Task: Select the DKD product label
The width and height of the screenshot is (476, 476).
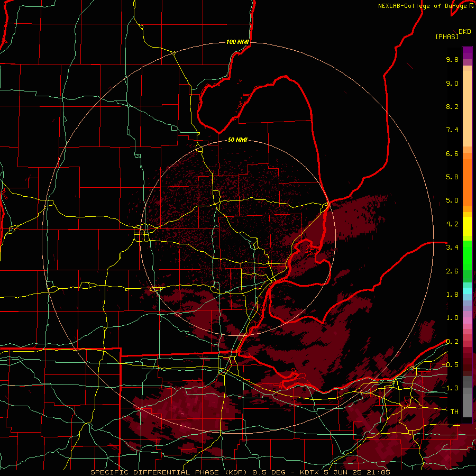Action: click(x=465, y=32)
